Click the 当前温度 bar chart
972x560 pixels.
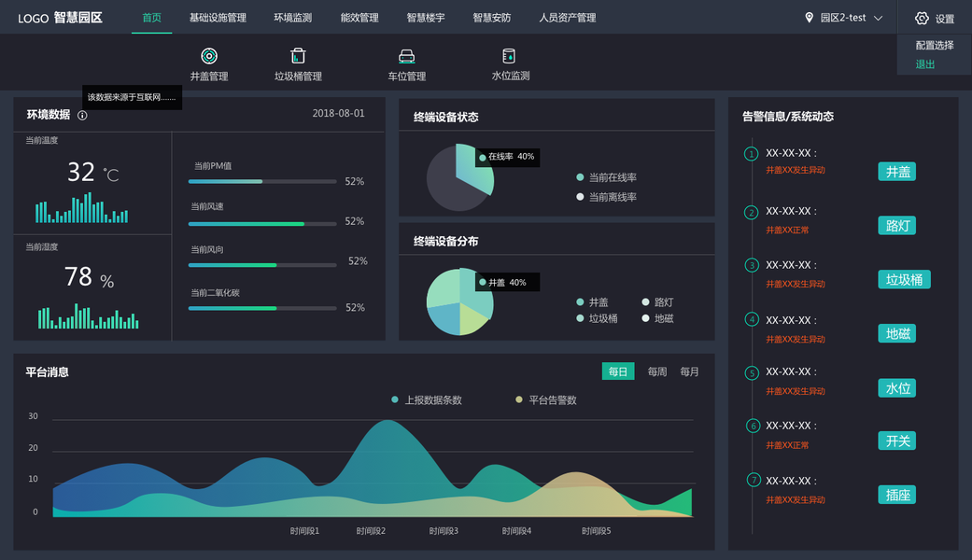point(81,207)
